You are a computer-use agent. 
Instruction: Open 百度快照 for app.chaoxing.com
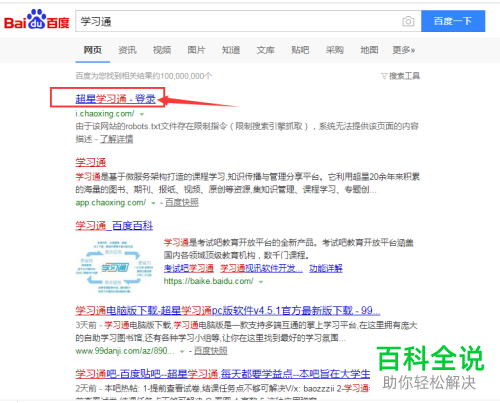(182, 202)
